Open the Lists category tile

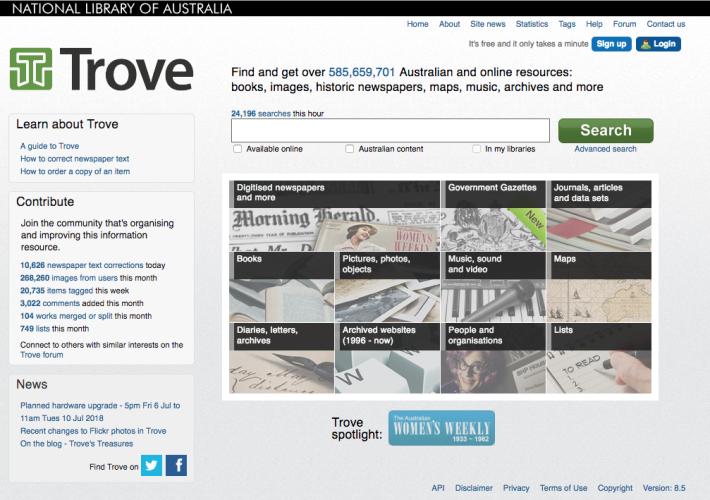click(599, 358)
